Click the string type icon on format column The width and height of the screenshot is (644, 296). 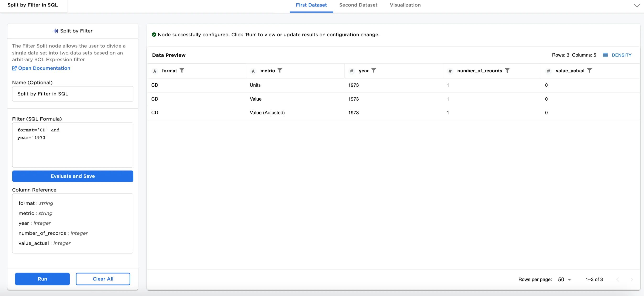tap(154, 71)
